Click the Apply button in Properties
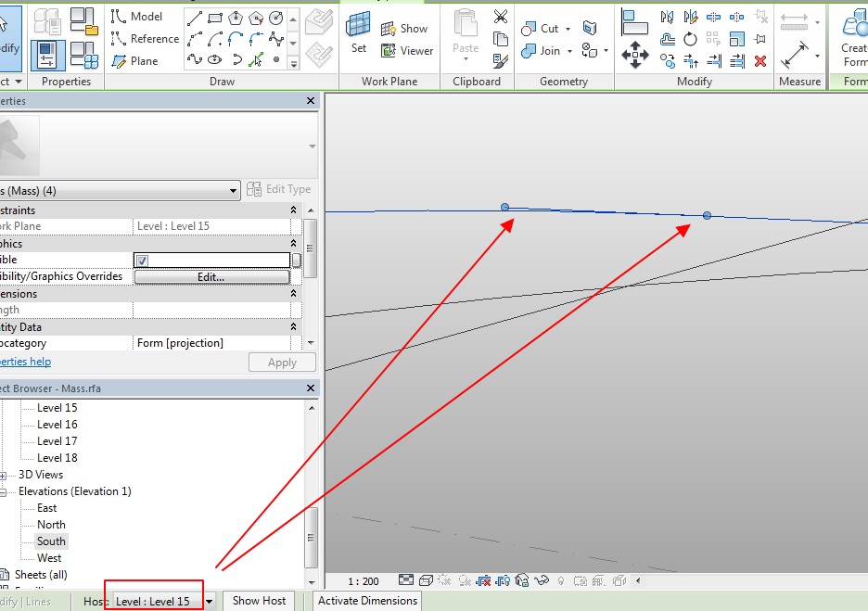 click(282, 362)
